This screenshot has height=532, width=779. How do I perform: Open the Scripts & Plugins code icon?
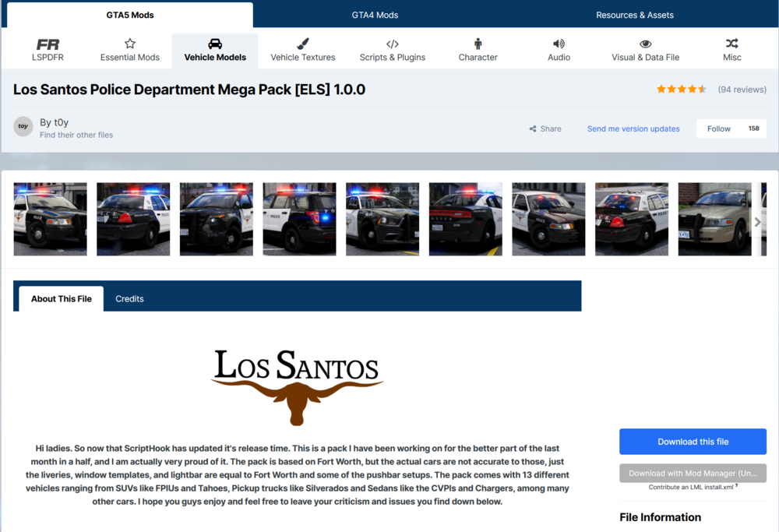pyautogui.click(x=393, y=44)
